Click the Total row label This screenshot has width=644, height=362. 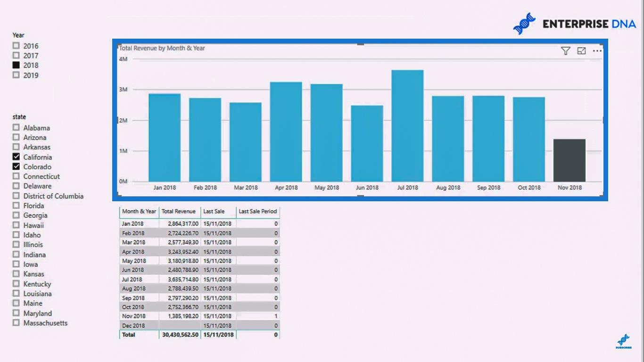click(x=129, y=335)
